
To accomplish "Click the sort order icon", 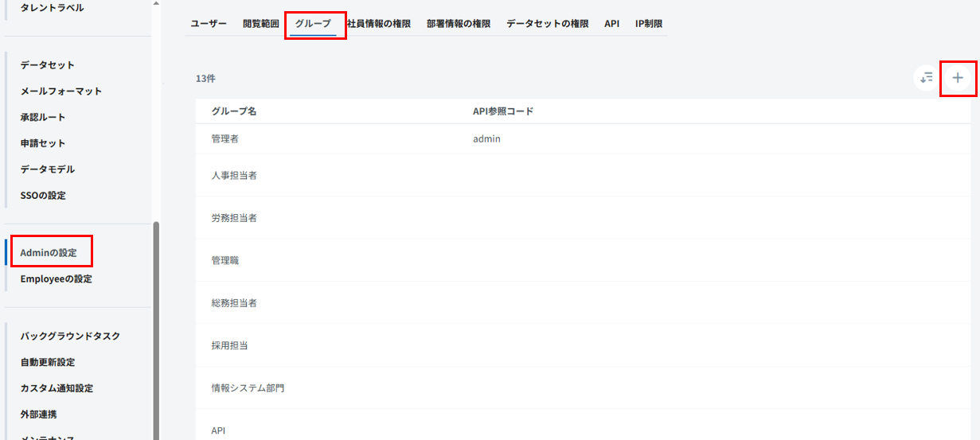I will coord(926,78).
